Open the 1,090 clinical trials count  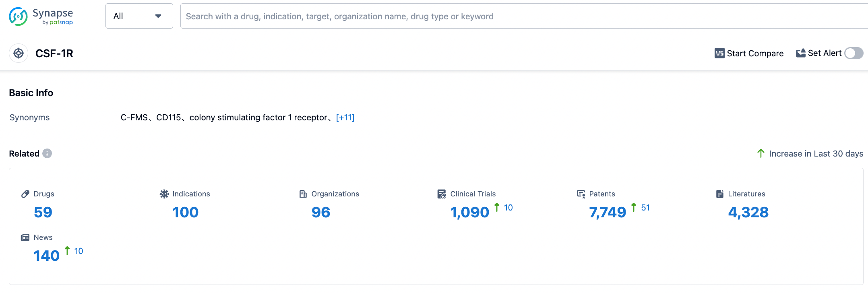[469, 212]
